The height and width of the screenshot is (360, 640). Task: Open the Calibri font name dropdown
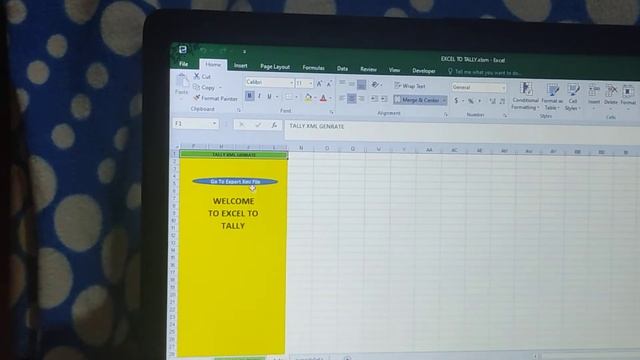(292, 83)
